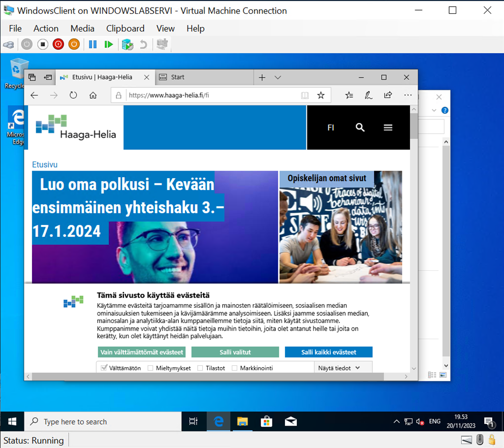Open the Haaga-Helia site search magnifier
504x448 pixels.
(360, 127)
